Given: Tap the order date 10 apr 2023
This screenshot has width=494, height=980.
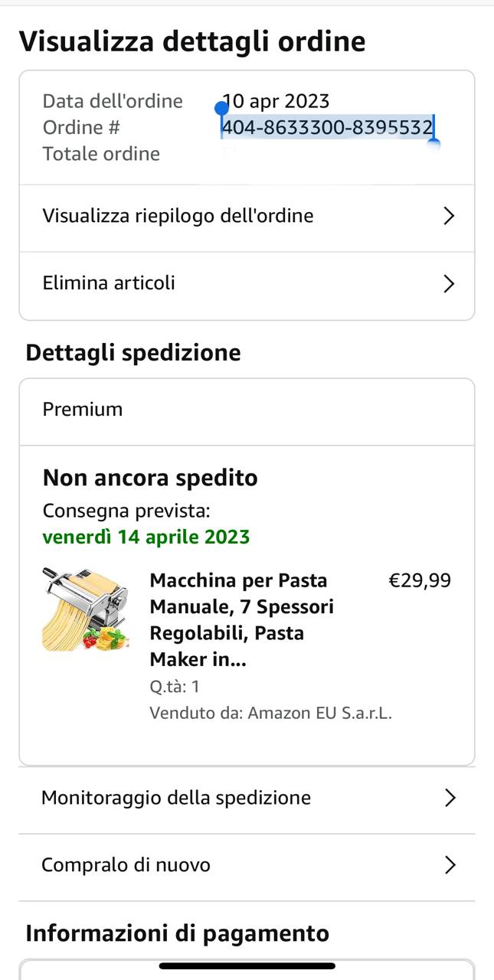Looking at the screenshot, I should (277, 101).
